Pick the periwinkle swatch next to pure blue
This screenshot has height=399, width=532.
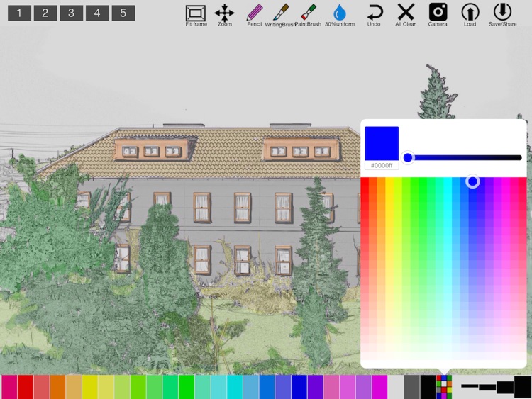[x=283, y=387]
